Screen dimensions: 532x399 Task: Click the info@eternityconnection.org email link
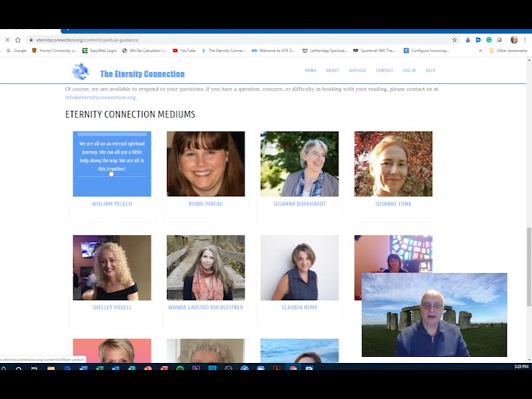point(101,97)
